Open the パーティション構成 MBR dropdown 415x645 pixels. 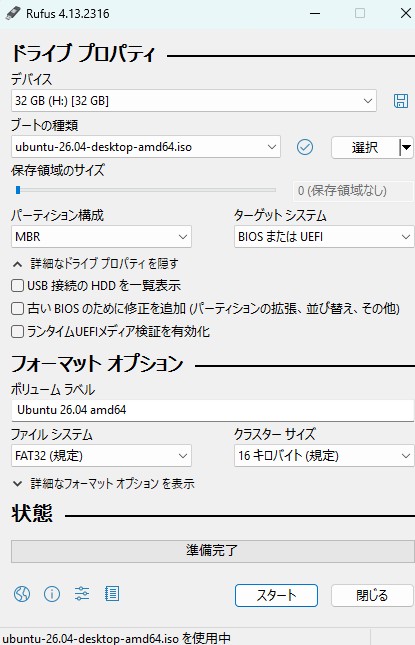[x=101, y=237]
